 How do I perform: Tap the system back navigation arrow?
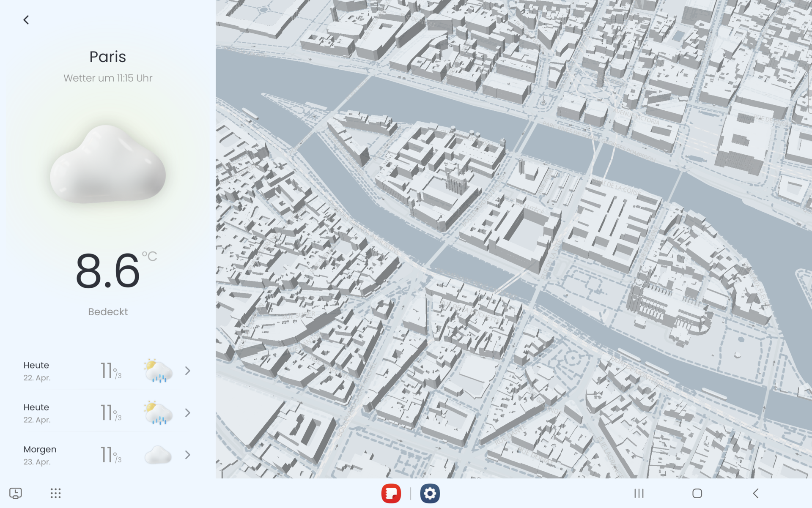756,493
